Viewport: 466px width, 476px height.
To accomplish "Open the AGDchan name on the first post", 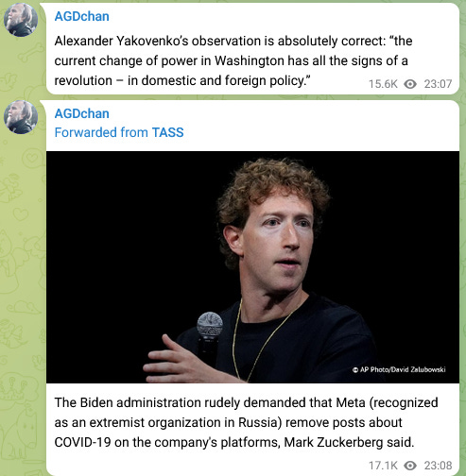I will 82,16.
